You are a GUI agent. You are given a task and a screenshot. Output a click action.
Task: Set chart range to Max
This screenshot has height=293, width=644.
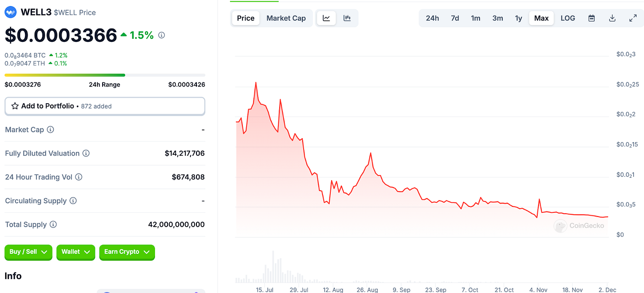coord(541,18)
